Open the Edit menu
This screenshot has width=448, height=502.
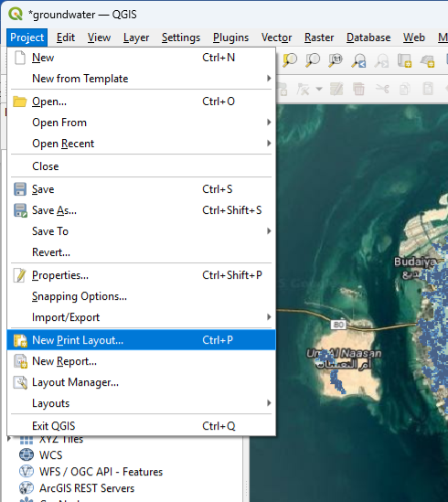[66, 37]
